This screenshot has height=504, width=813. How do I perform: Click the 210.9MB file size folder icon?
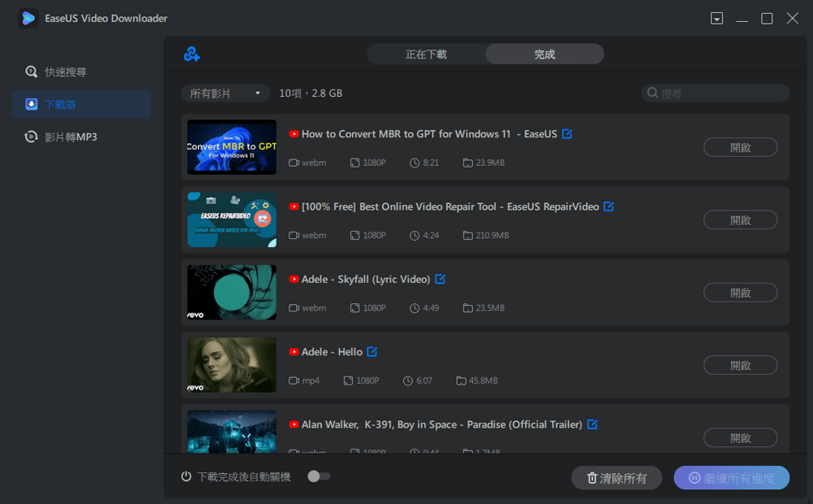[x=467, y=236]
